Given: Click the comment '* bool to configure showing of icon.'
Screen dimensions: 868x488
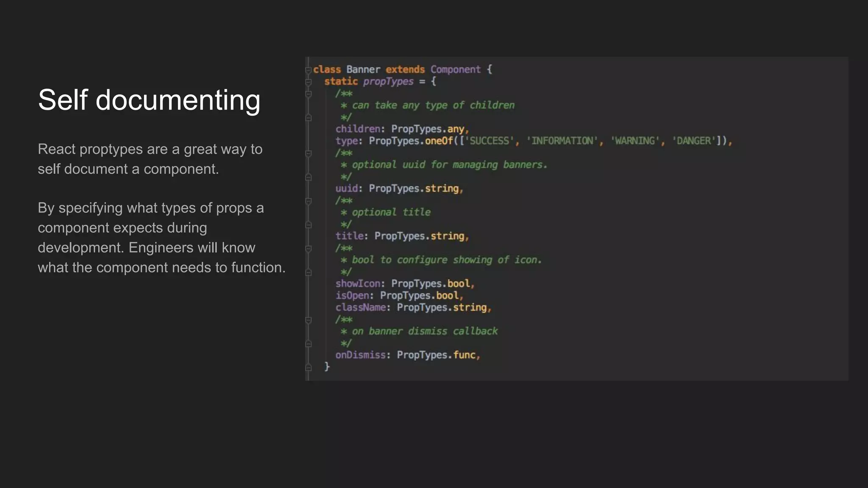Looking at the screenshot, I should coord(441,260).
